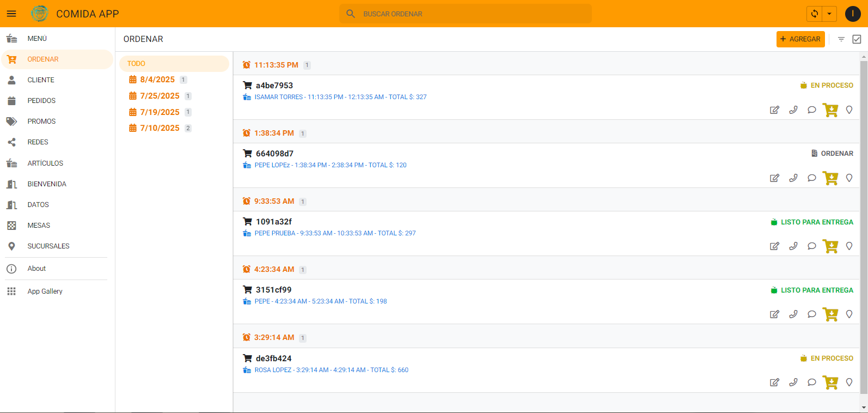Collapse the 3:29:14 AM group header
Image resolution: width=868 pixels, height=413 pixels.
click(547, 337)
